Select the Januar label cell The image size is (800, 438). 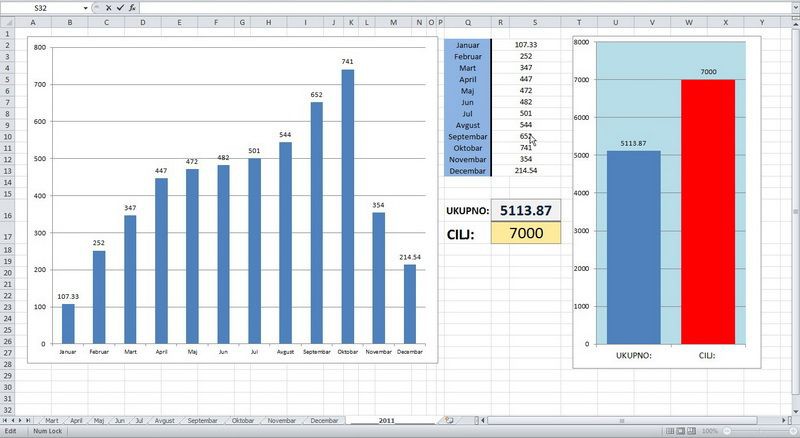point(468,45)
